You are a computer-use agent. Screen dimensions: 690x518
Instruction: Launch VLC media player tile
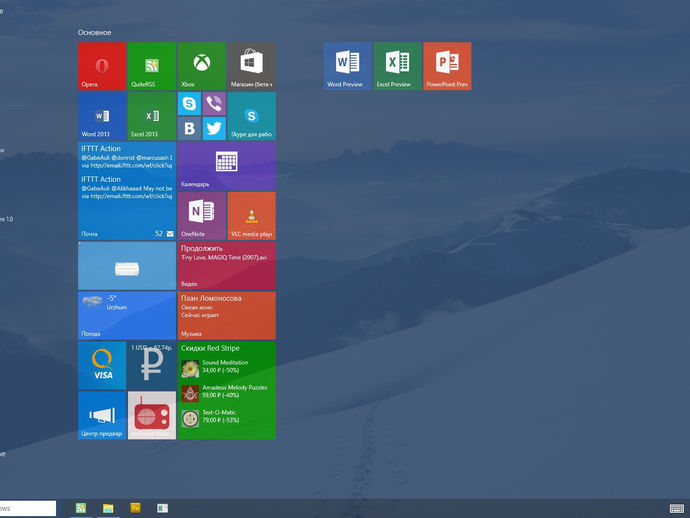[252, 216]
